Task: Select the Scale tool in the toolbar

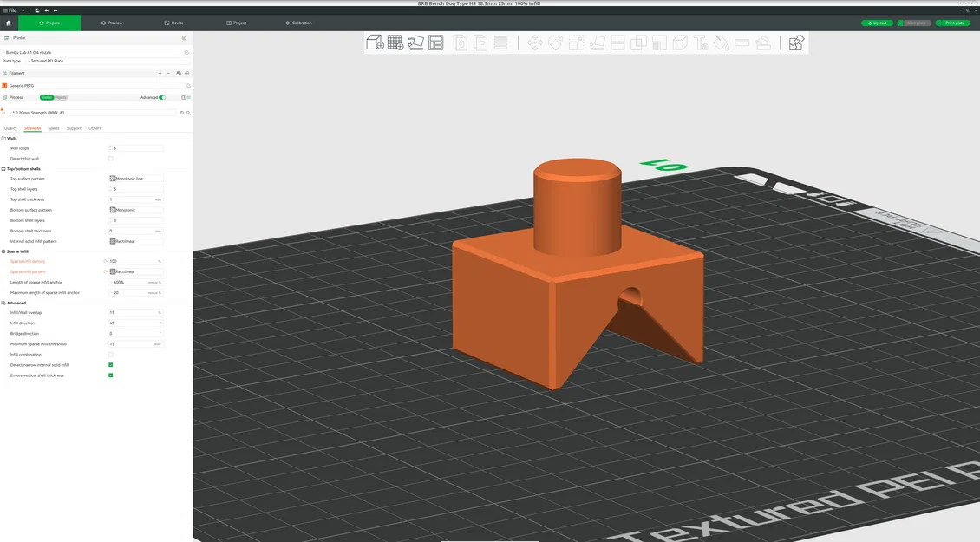Action: click(x=576, y=42)
